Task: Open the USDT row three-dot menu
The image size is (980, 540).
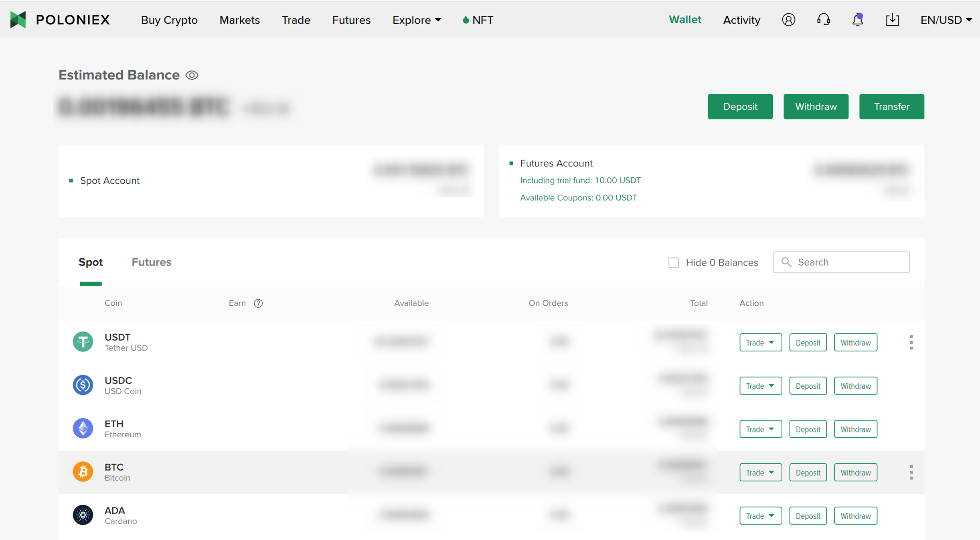Action: pyautogui.click(x=911, y=342)
